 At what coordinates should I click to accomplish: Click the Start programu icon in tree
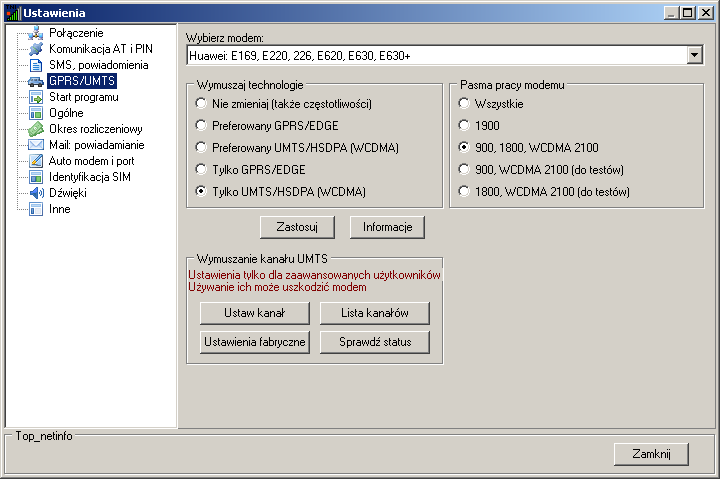pyautogui.click(x=36, y=97)
